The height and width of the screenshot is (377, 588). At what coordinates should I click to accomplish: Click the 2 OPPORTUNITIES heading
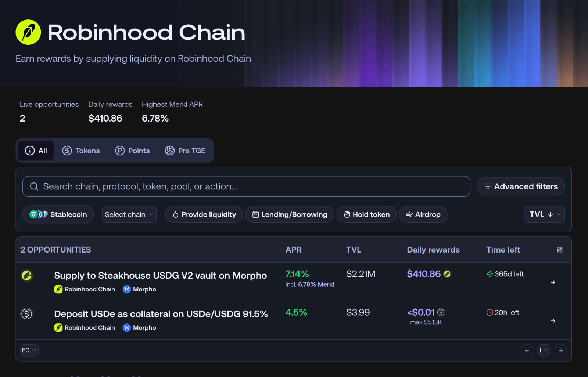coord(55,250)
